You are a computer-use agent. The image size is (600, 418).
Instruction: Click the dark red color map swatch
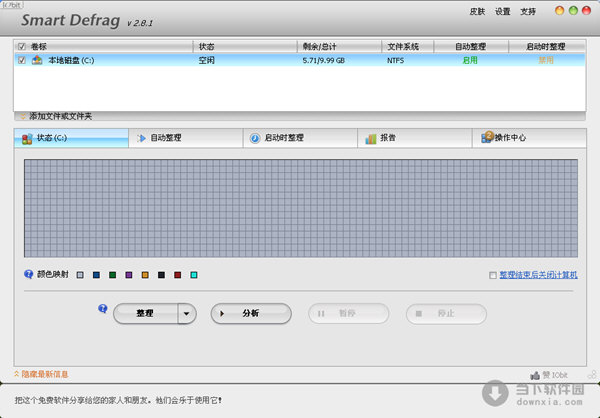click(178, 275)
